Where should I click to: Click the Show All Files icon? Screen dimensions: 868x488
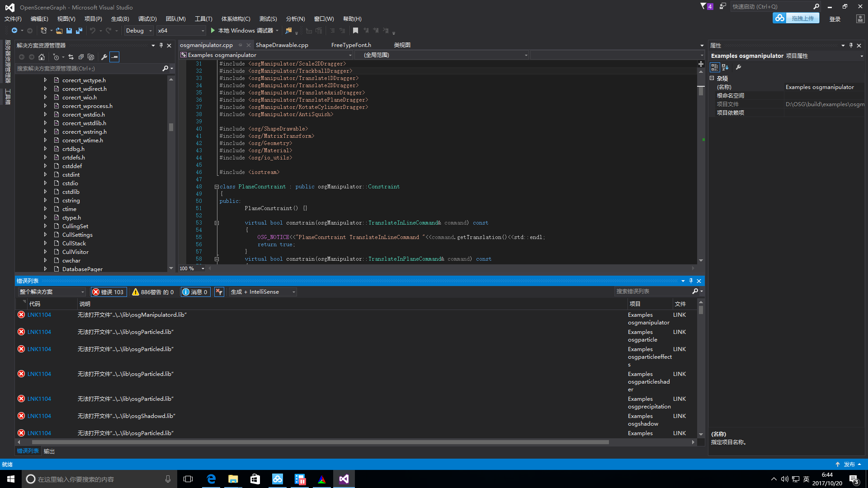coord(91,57)
